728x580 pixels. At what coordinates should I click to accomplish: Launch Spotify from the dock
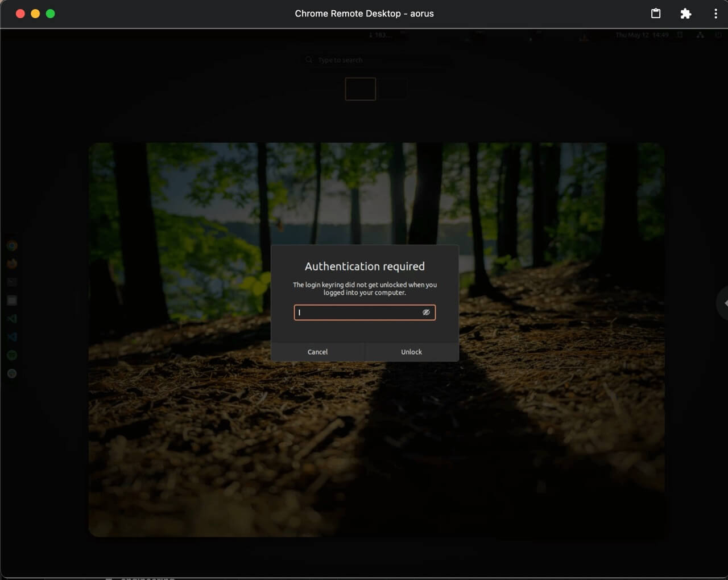click(x=12, y=355)
